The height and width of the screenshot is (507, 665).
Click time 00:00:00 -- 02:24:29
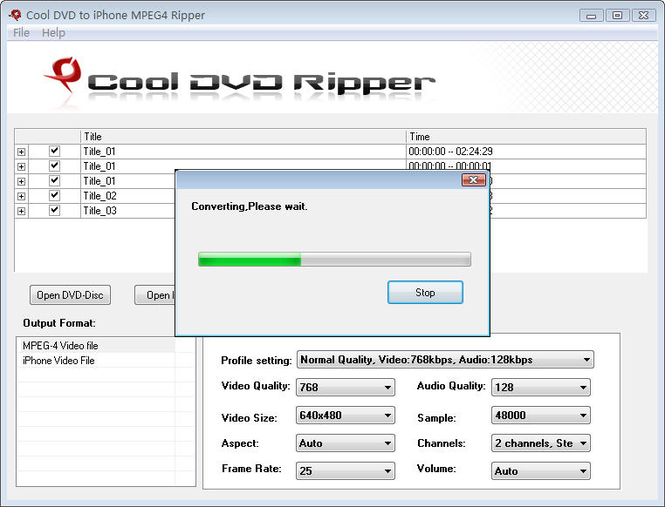(450, 151)
